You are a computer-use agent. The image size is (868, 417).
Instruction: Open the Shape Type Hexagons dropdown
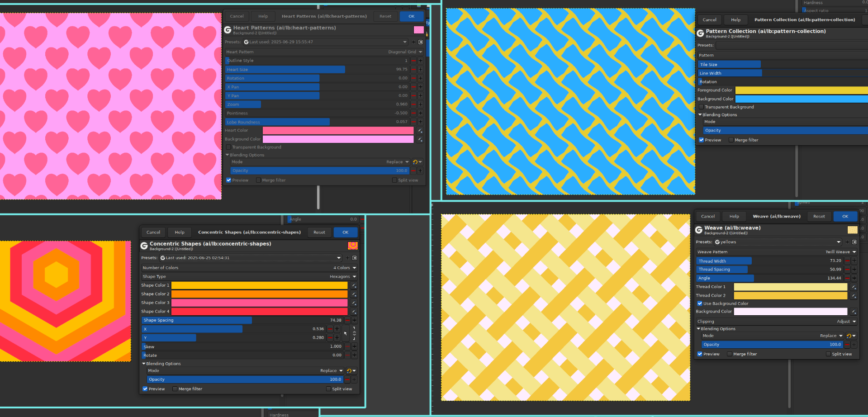tap(249, 277)
